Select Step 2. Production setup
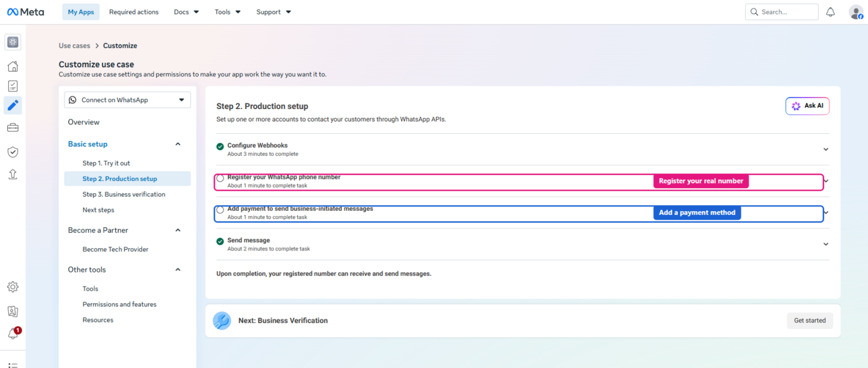Screen dimensions: 868x368 point(127,179)
